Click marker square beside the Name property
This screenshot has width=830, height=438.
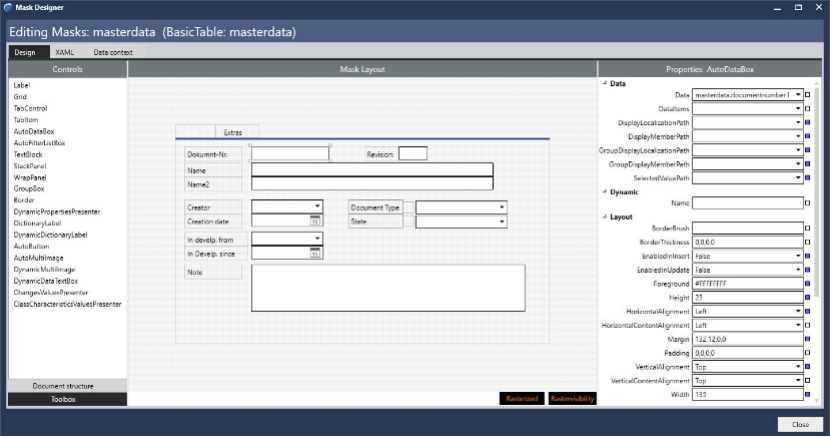(807, 203)
